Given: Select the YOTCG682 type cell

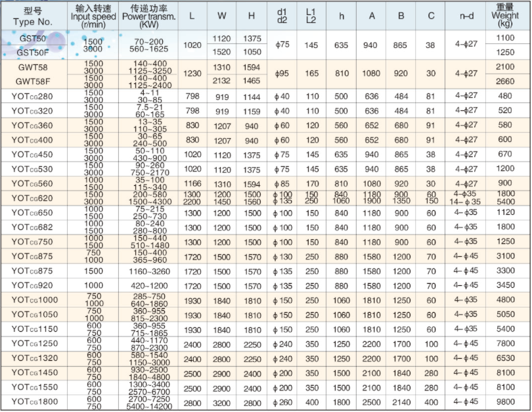Looking at the screenshot, I should [x=33, y=227].
